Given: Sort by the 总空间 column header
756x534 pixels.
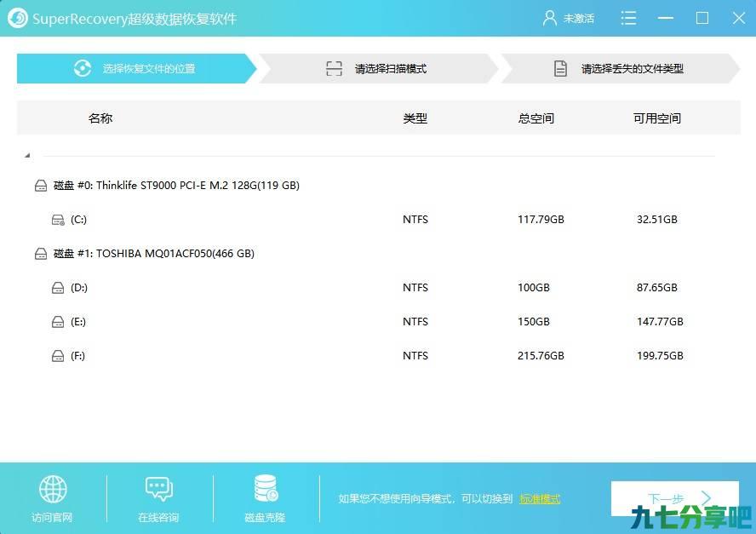Looking at the screenshot, I should (x=536, y=118).
